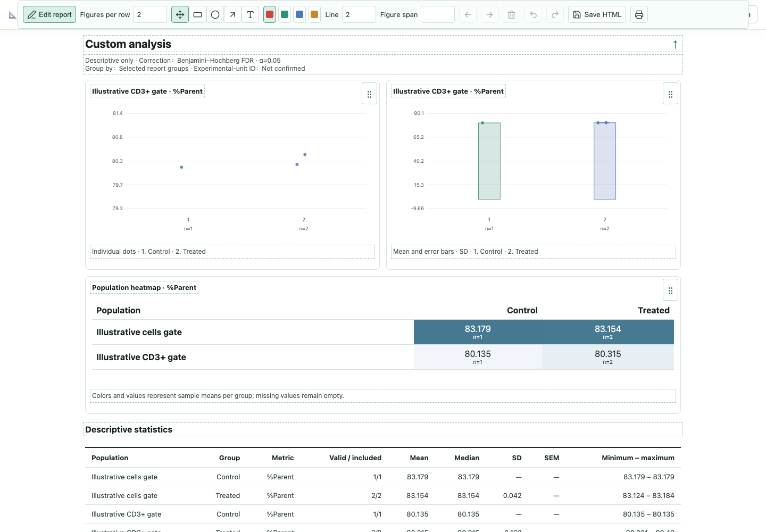Click the trash delete icon
The image size is (766, 532).
click(511, 14)
